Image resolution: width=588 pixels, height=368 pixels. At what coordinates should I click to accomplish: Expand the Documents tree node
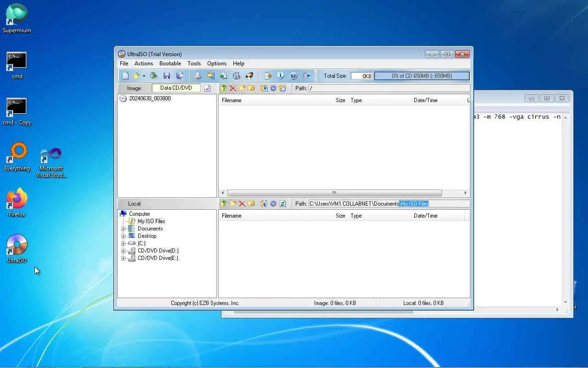point(123,229)
